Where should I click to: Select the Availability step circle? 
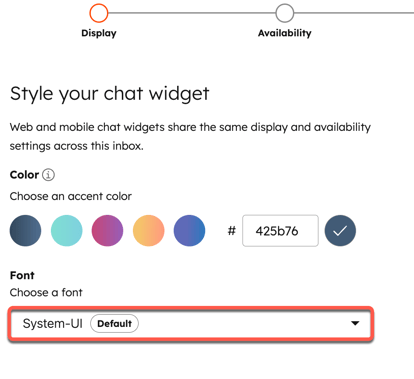click(285, 13)
